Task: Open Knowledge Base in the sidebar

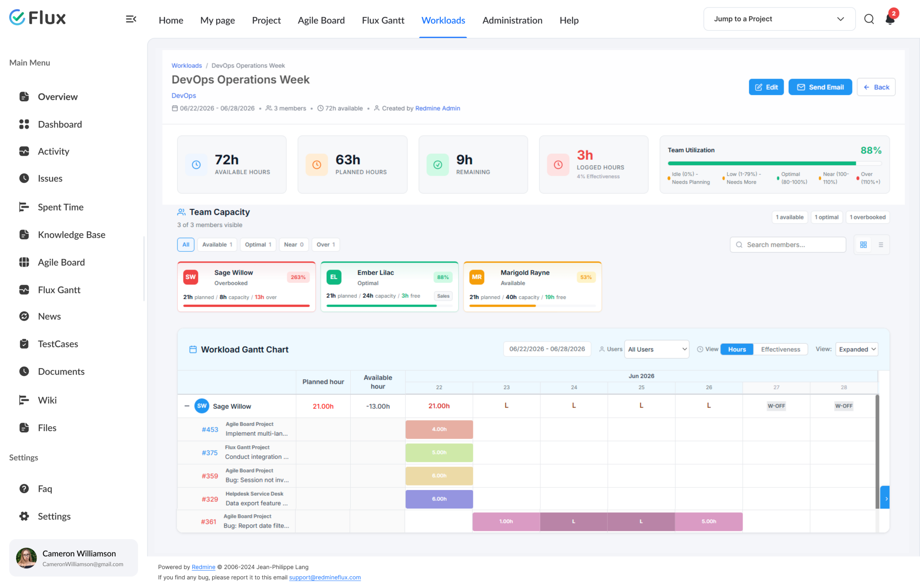Action: point(72,235)
